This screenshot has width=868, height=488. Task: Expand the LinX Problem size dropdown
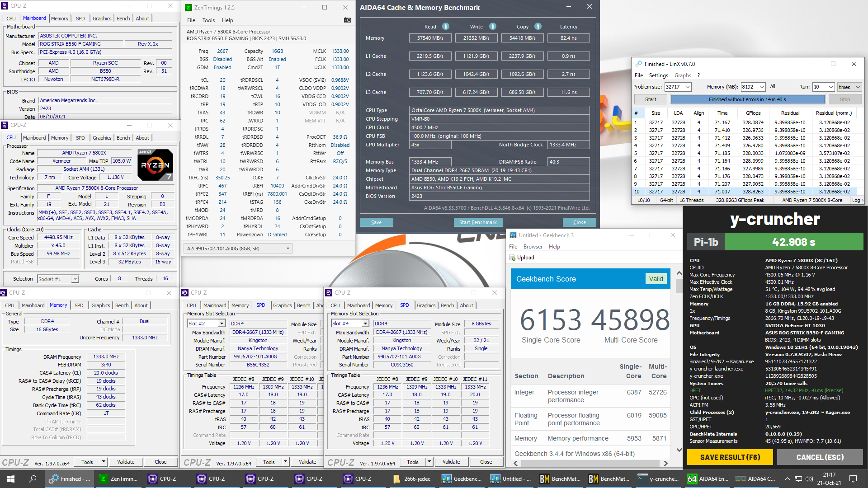[687, 87]
